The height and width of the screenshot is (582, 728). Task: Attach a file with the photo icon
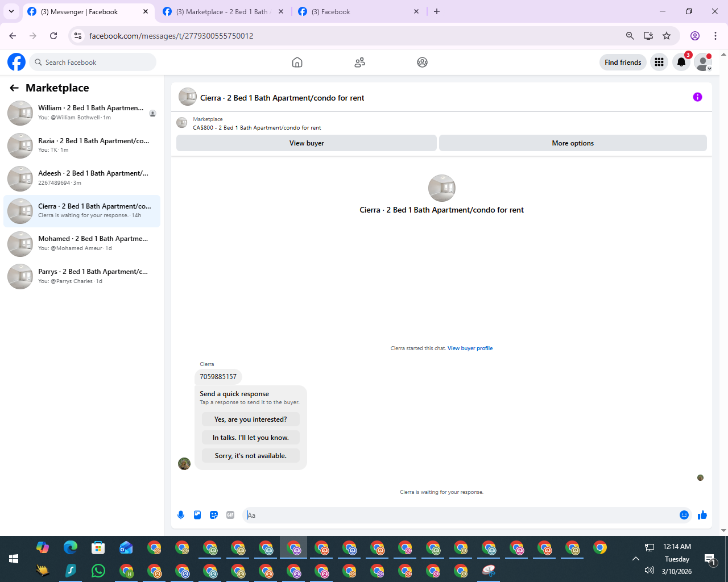point(197,515)
